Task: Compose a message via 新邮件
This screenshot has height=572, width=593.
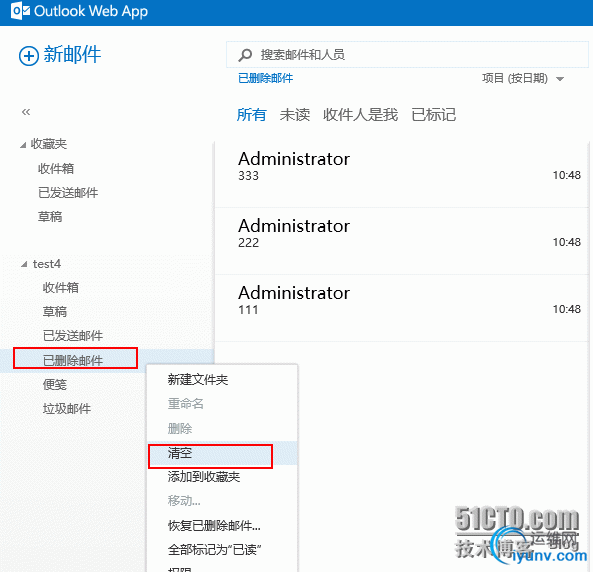Action: [x=72, y=54]
